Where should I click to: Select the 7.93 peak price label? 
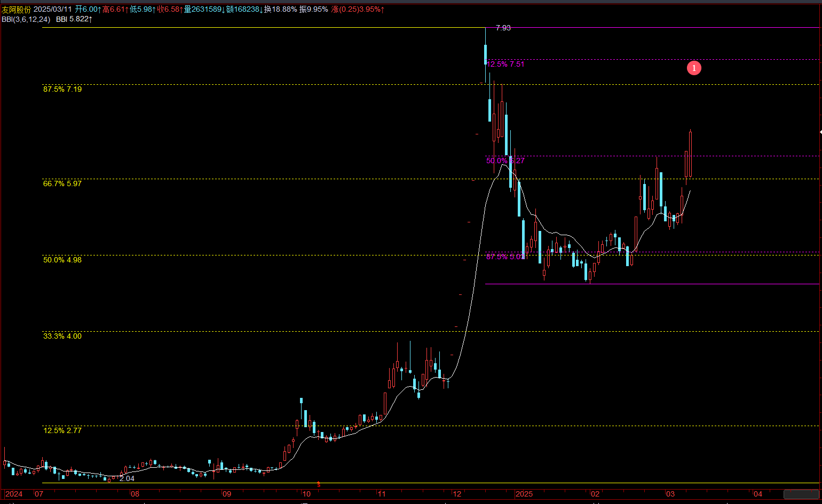click(x=503, y=28)
